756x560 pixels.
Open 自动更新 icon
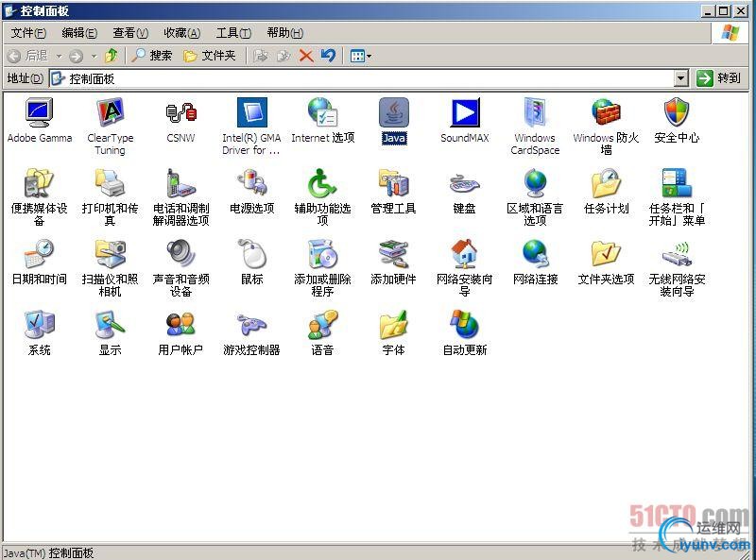pyautogui.click(x=465, y=325)
